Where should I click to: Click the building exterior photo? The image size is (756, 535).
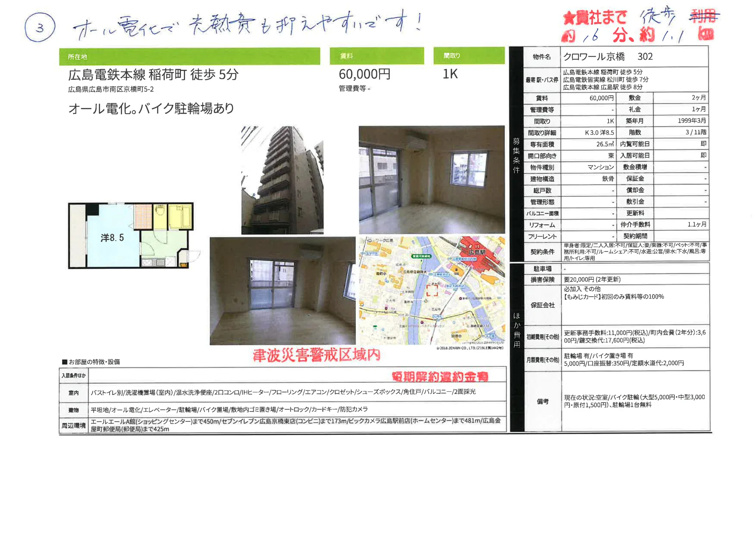282,180
